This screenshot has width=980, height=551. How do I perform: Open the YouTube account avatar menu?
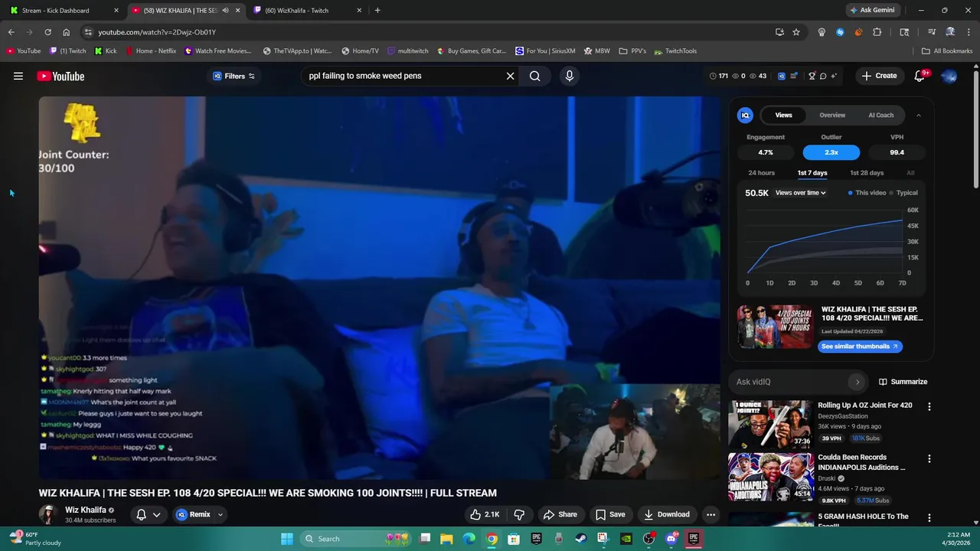[949, 76]
